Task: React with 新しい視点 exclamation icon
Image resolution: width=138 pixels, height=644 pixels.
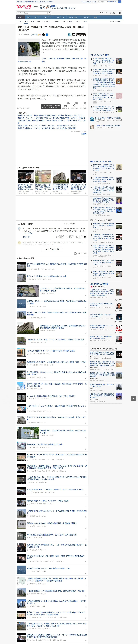Action: click(83, 106)
